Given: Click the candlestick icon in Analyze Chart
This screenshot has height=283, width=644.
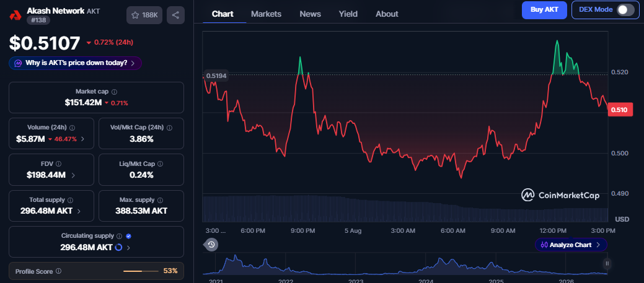Looking at the screenshot, I should [x=544, y=245].
